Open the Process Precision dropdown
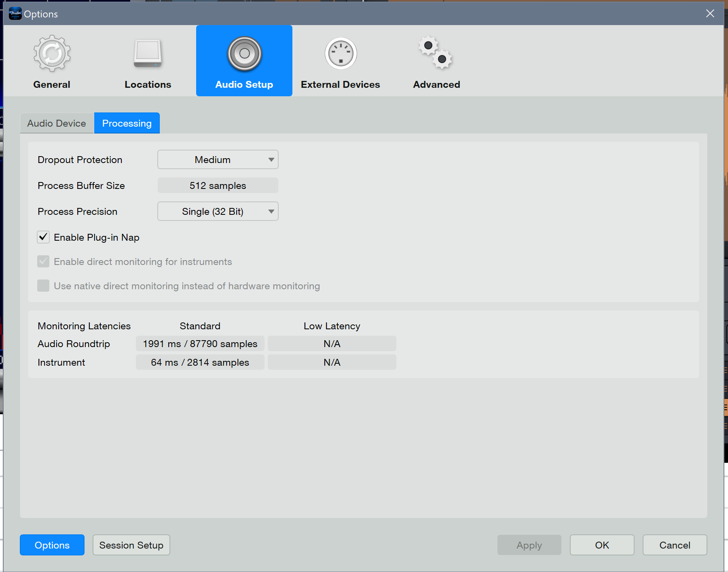Image resolution: width=728 pixels, height=572 pixels. [x=218, y=212]
